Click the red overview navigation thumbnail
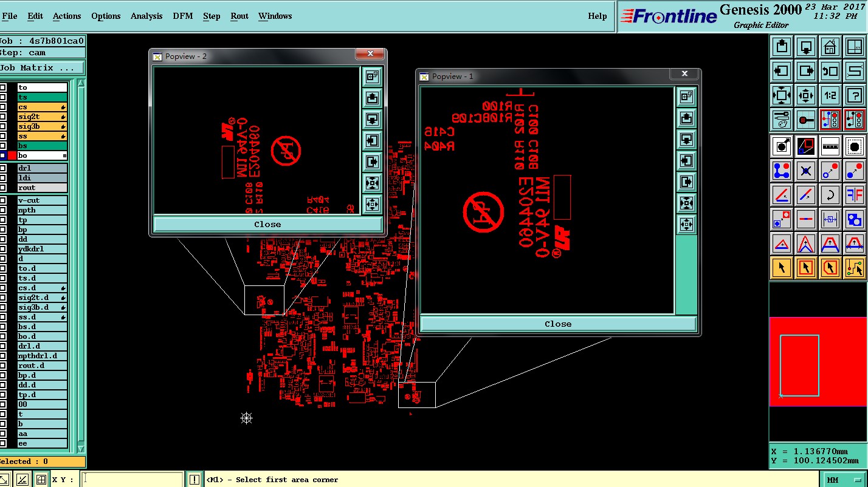The width and height of the screenshot is (868, 487). (818, 361)
